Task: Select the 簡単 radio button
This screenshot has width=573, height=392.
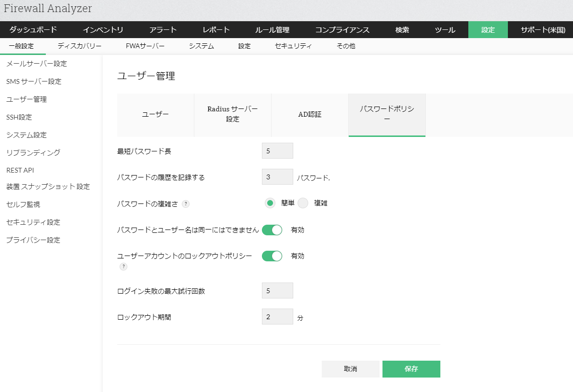Action: 270,203
